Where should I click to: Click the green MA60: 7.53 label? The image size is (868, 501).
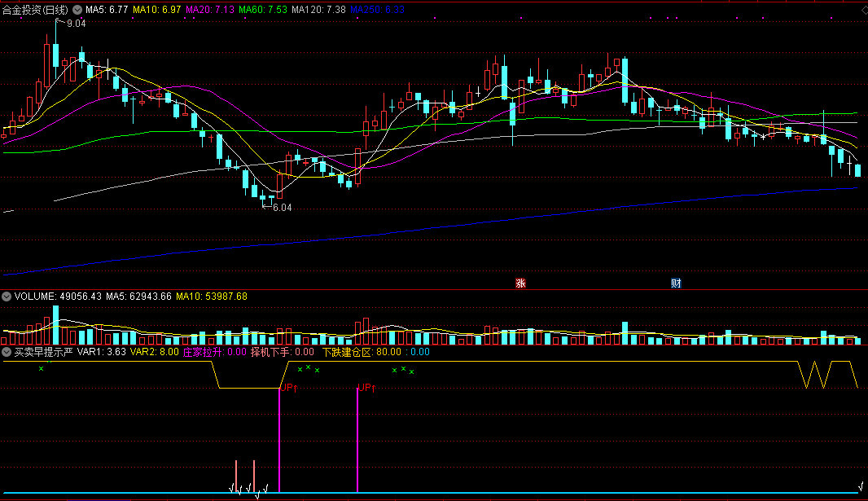(263, 10)
